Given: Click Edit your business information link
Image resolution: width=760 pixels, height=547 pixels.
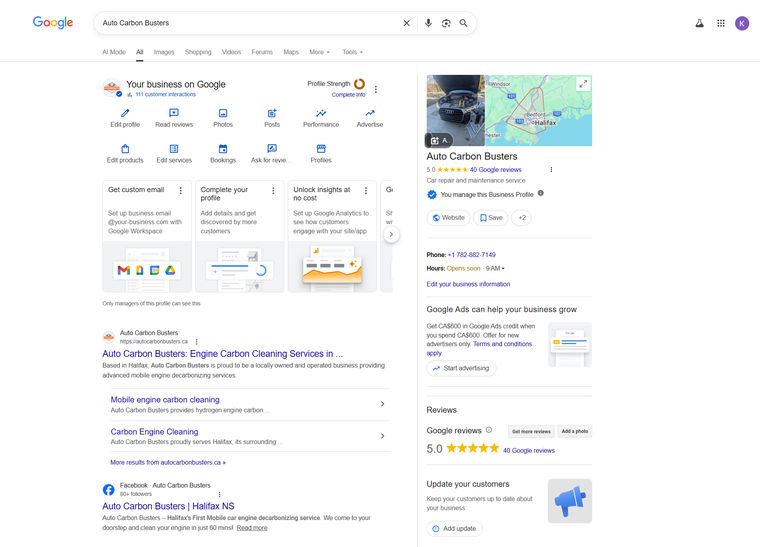Looking at the screenshot, I should coord(468,284).
